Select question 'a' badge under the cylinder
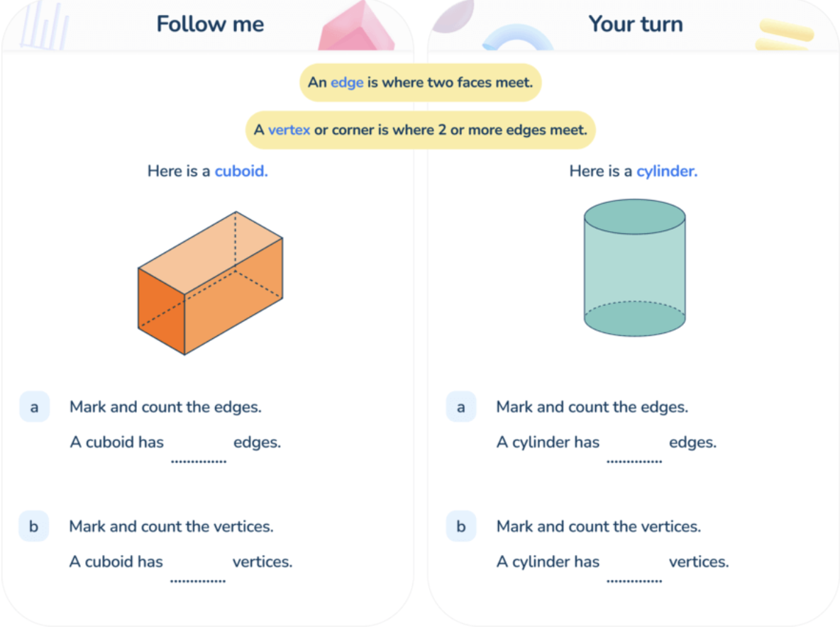The height and width of the screenshot is (631, 840). tap(461, 407)
